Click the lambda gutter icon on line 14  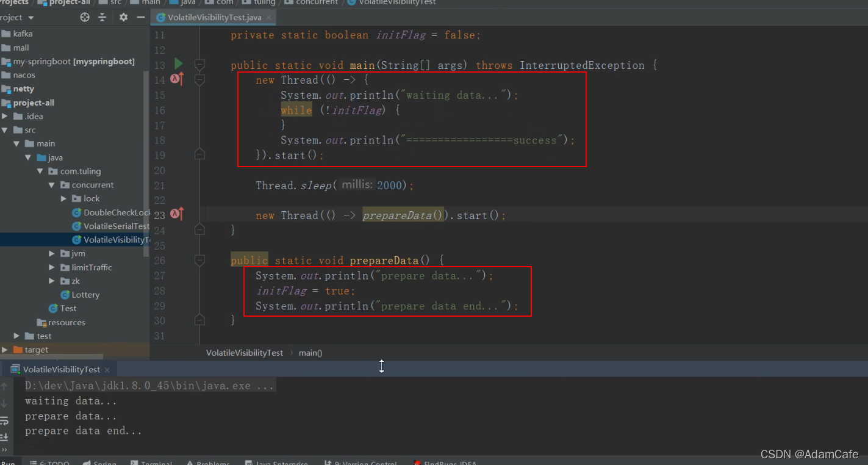click(177, 79)
